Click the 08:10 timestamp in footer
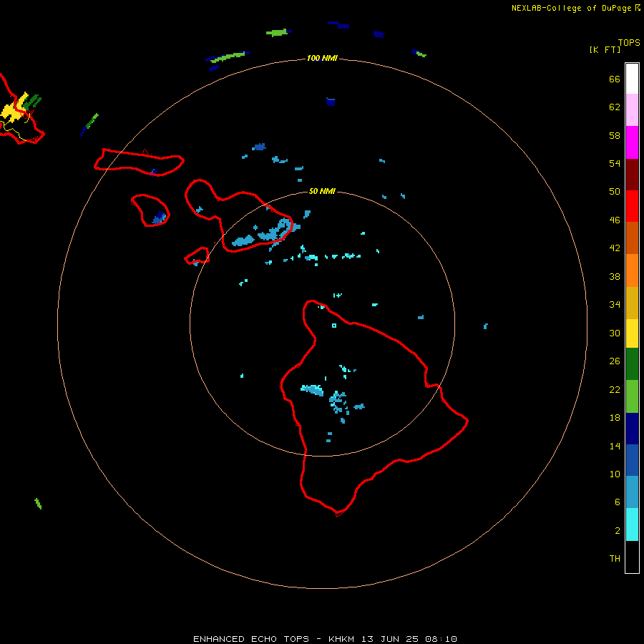 pos(441,639)
